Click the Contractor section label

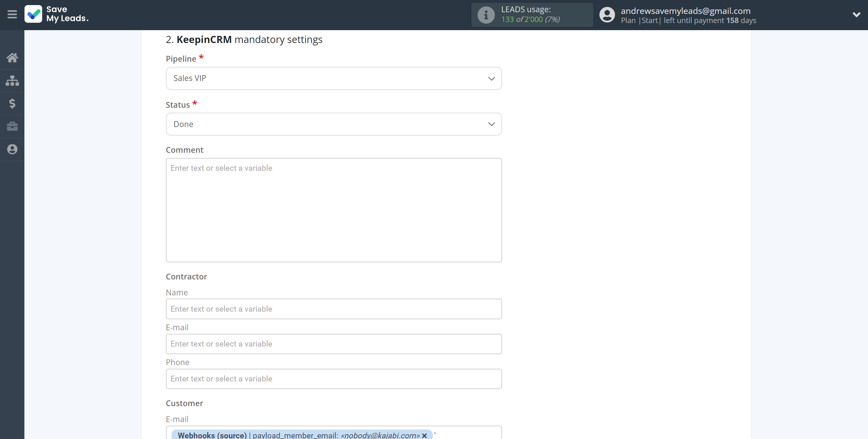point(186,277)
